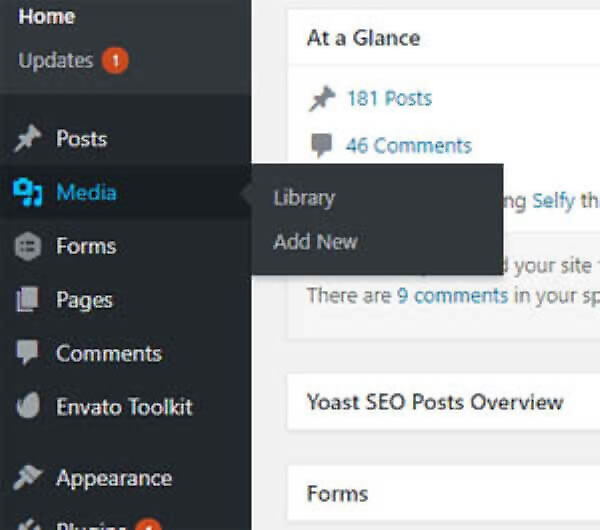600x530 pixels.
Task: Click the Pages icon in sidebar
Action: 27,300
